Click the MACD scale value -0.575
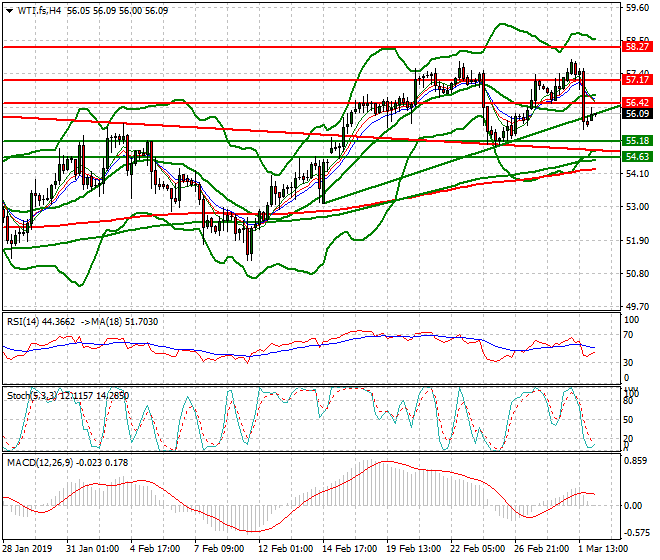660x560 pixels. pyautogui.click(x=635, y=533)
